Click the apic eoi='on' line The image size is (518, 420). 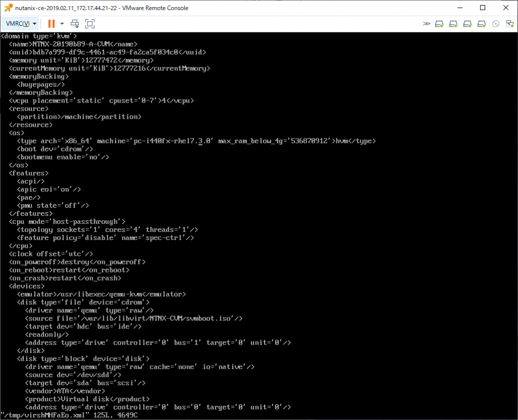(49, 190)
